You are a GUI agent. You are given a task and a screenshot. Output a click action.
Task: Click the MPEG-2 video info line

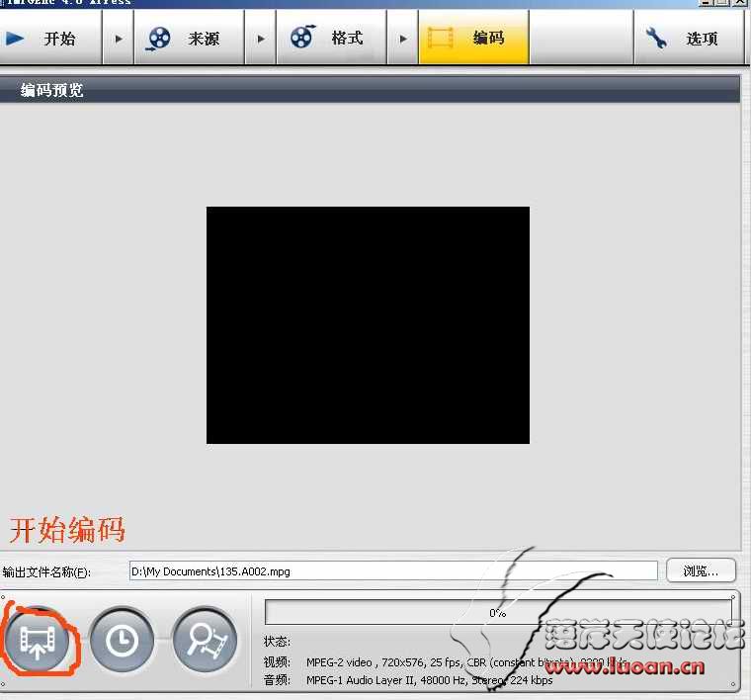click(x=467, y=662)
